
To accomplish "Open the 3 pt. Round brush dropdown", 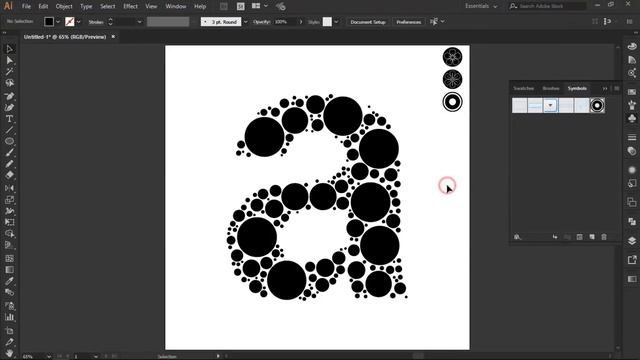I will [x=245, y=22].
